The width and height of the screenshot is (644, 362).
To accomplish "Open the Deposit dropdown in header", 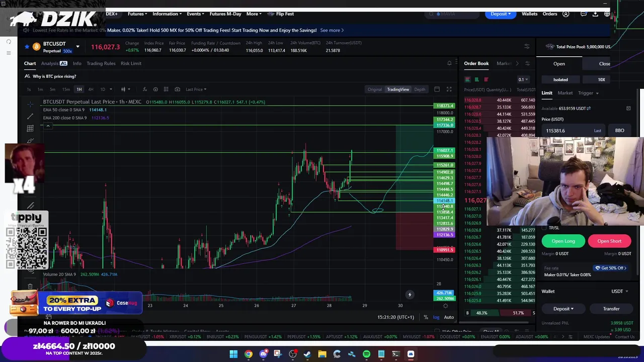I will [501, 14].
